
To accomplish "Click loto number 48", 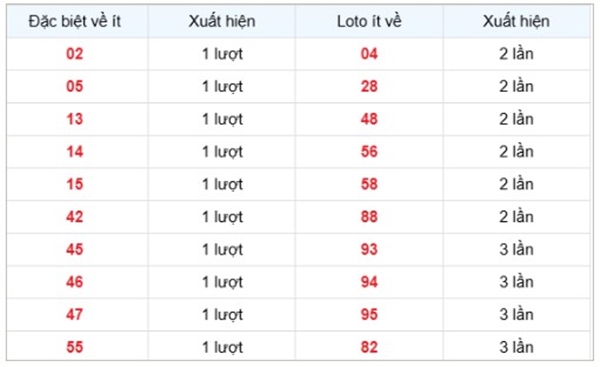I will point(369,119).
